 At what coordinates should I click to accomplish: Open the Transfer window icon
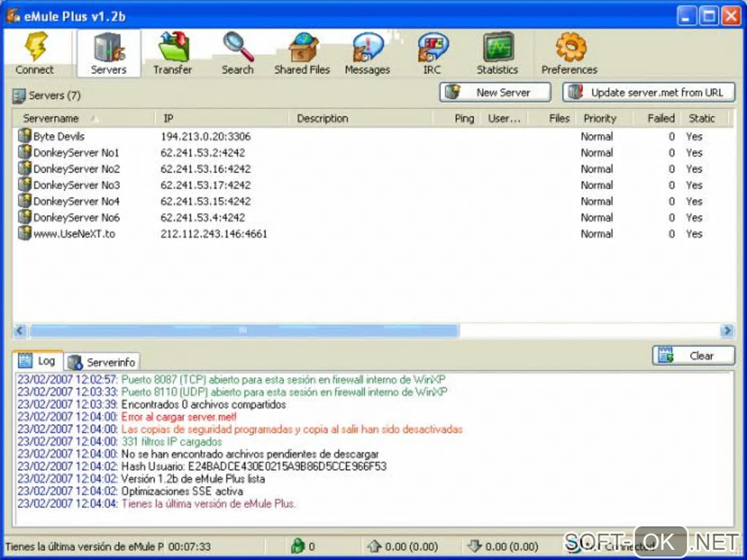pyautogui.click(x=174, y=47)
